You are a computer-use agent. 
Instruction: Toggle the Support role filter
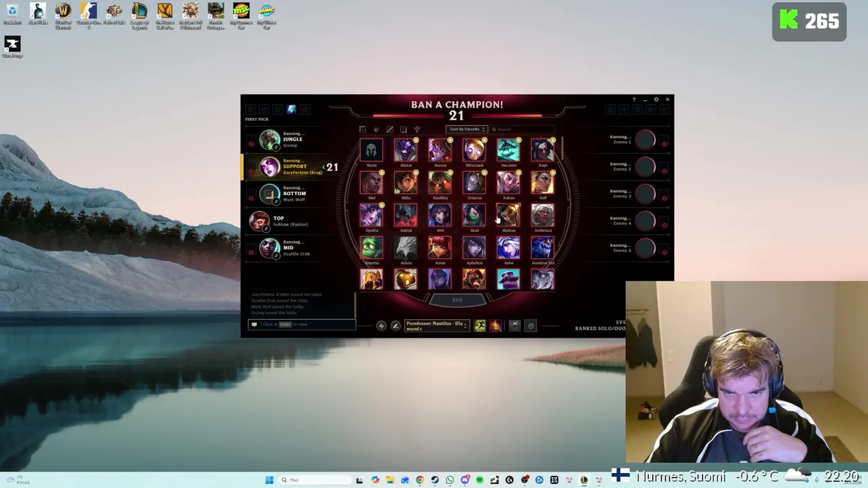coord(417,129)
